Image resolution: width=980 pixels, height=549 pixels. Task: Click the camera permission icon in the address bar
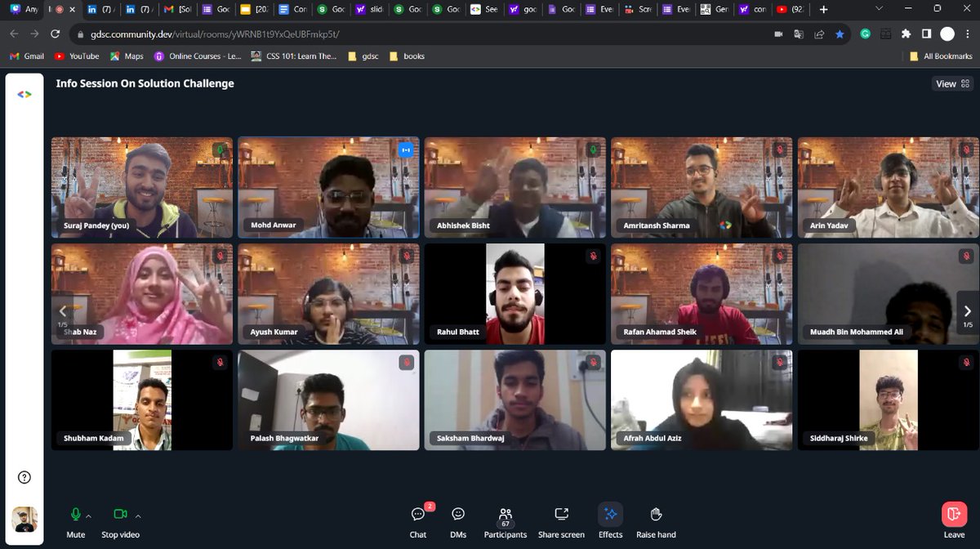point(778,34)
